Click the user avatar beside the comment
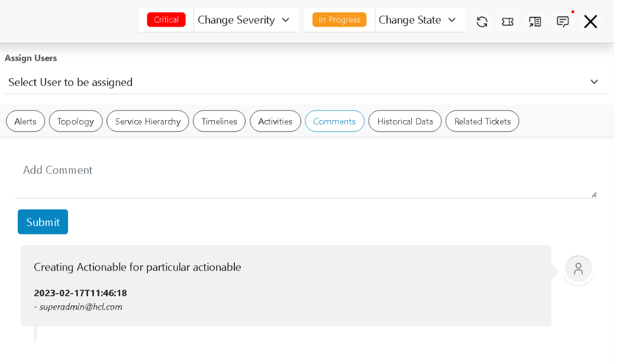The image size is (619, 364). pos(578,268)
